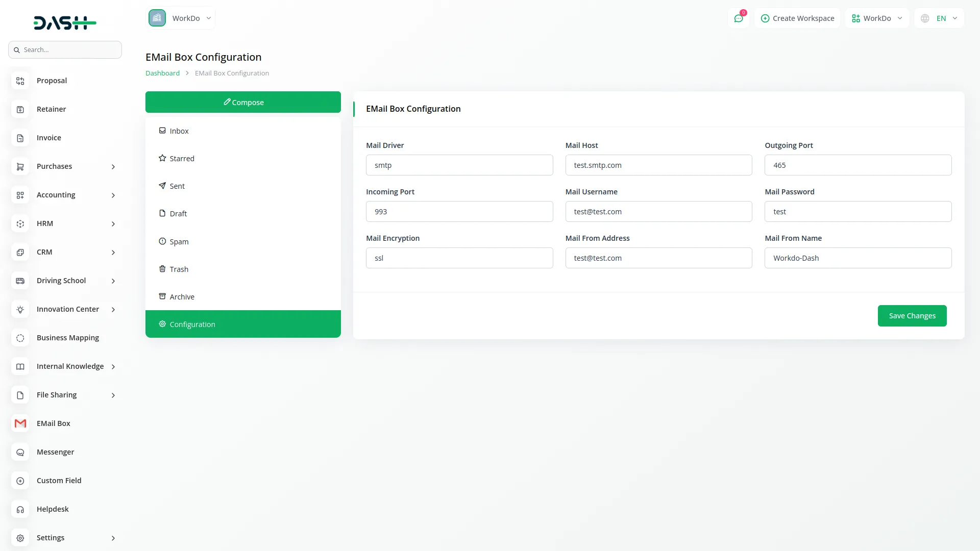This screenshot has width=980, height=551.
Task: Save the email configuration changes
Action: tap(912, 315)
